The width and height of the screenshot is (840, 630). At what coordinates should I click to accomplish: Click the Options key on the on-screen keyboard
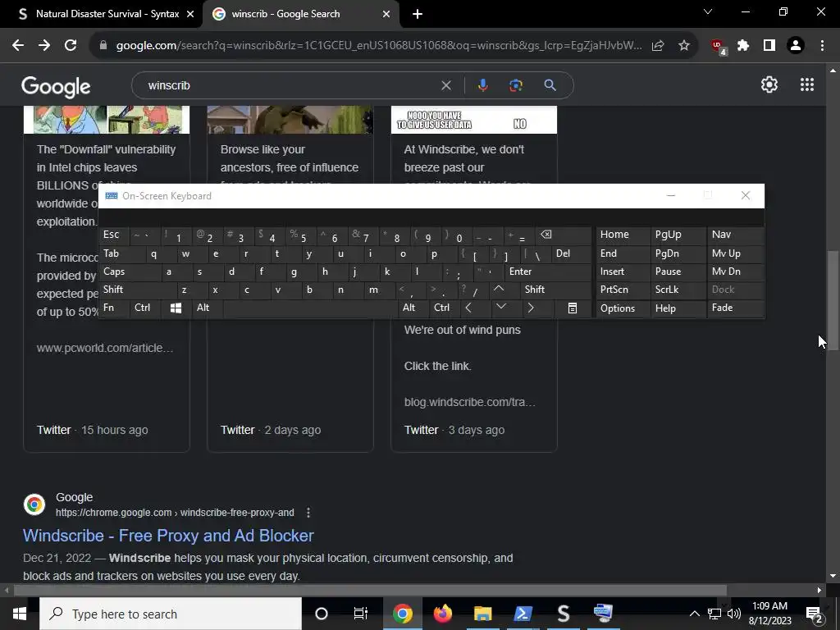pyautogui.click(x=623, y=308)
